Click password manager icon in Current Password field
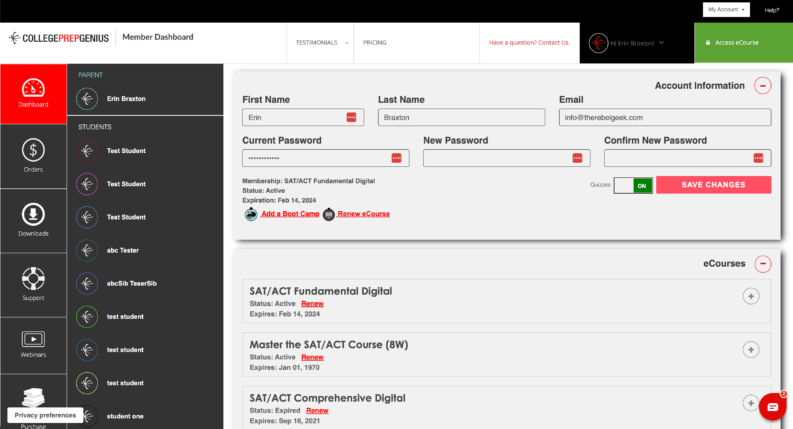Screen dimensions: 793x429 396,158
